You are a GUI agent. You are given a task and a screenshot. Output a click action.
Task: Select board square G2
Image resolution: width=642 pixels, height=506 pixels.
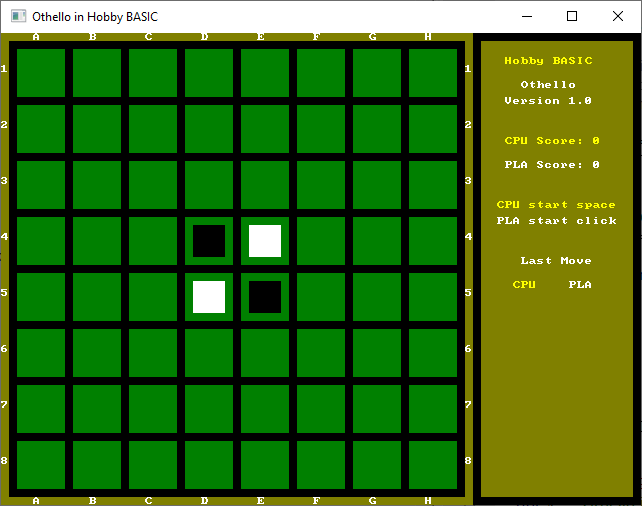click(x=377, y=129)
